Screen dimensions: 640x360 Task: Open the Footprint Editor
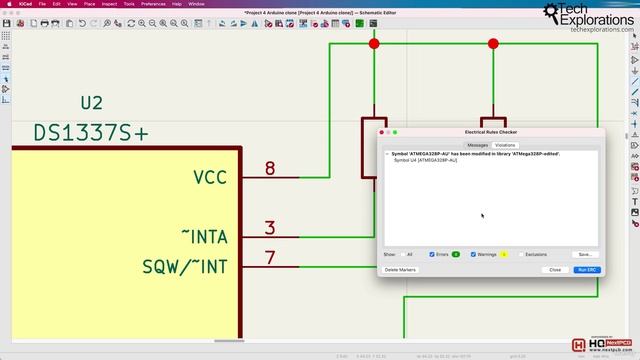click(x=290, y=24)
